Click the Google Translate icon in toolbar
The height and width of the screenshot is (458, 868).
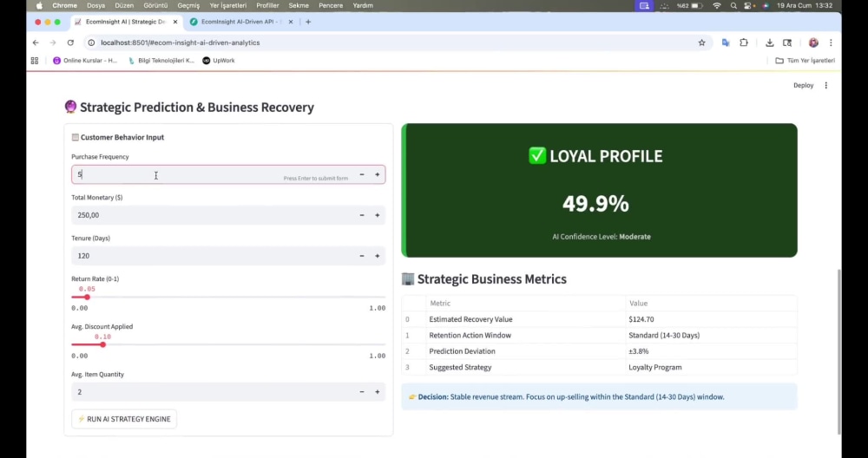click(726, 43)
